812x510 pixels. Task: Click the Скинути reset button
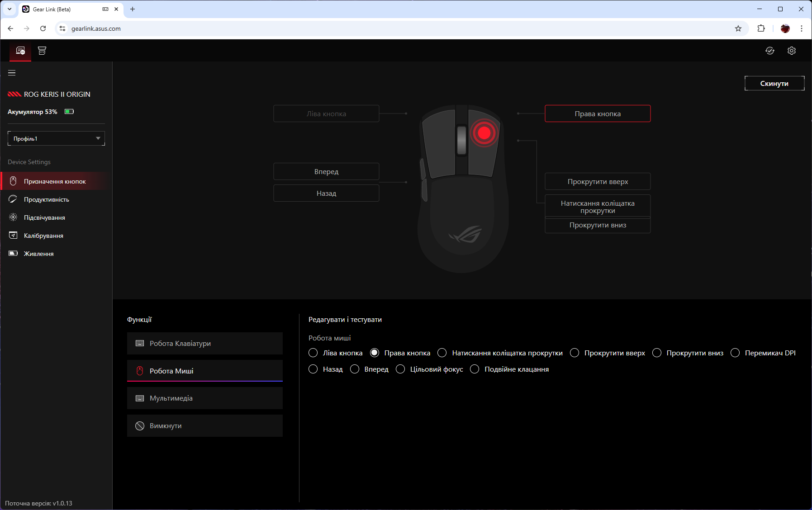(774, 83)
